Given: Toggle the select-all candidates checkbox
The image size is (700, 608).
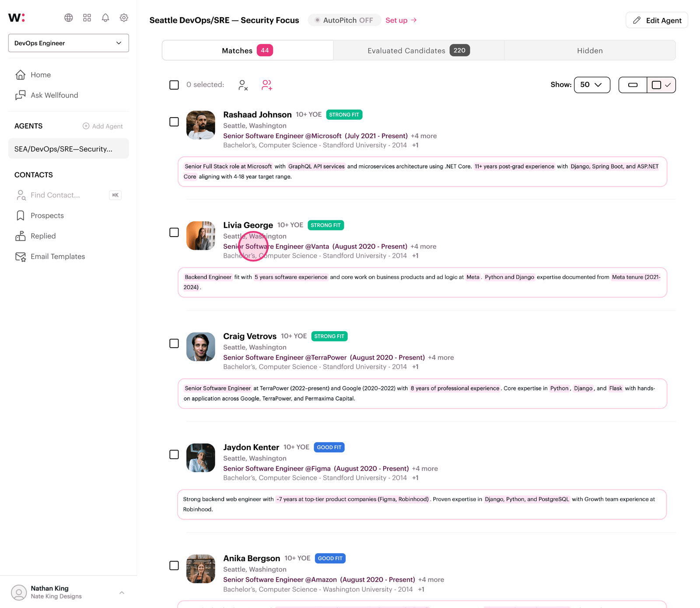Looking at the screenshot, I should pos(174,85).
